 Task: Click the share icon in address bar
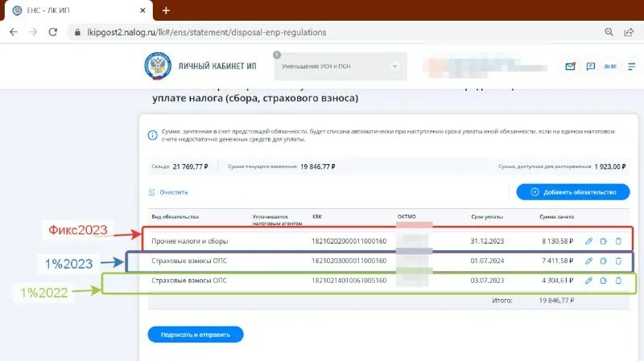tap(629, 32)
